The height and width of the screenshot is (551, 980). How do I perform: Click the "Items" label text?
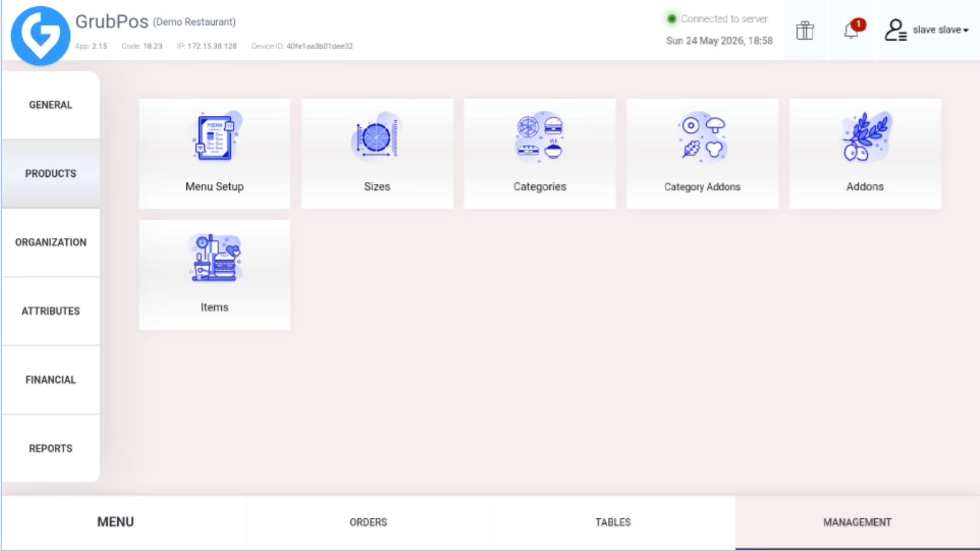tap(214, 307)
